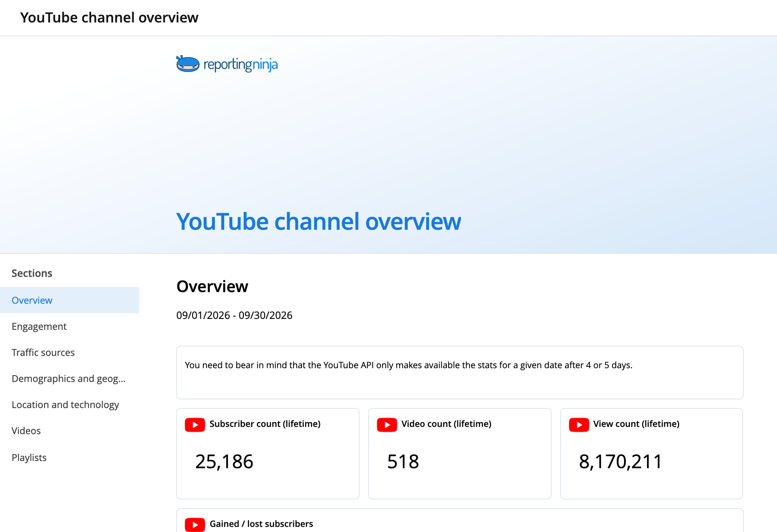Image resolution: width=777 pixels, height=532 pixels.
Task: Click the Gained / lost subscribers heading
Action: [x=261, y=524]
